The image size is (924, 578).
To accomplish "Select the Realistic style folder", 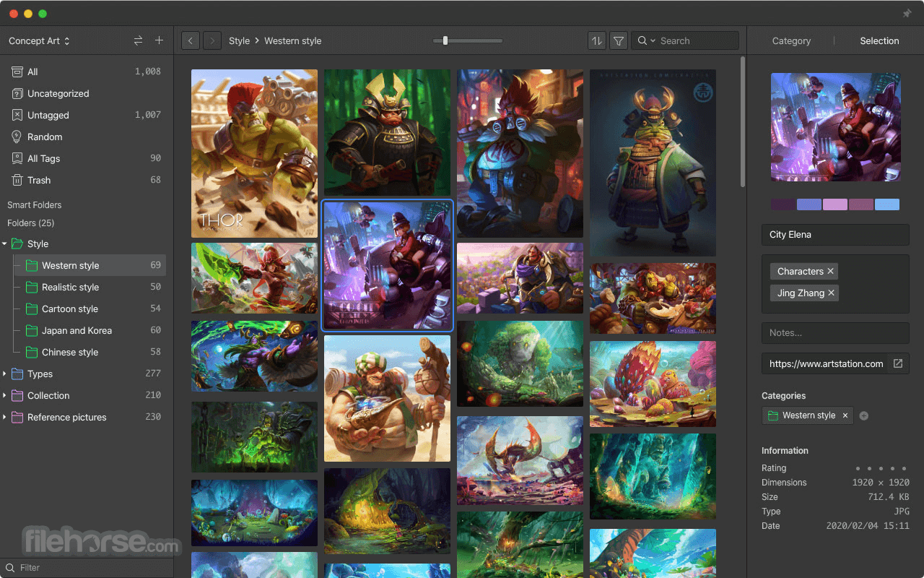I will [x=90, y=287].
